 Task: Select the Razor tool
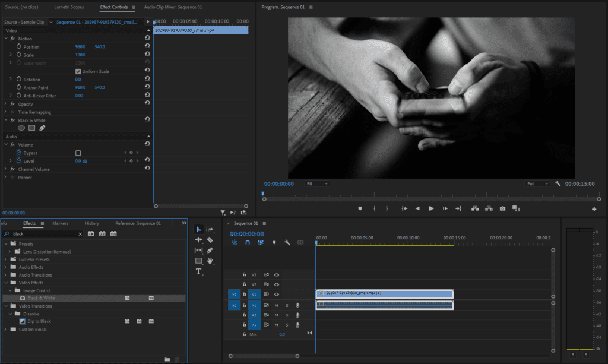point(210,240)
